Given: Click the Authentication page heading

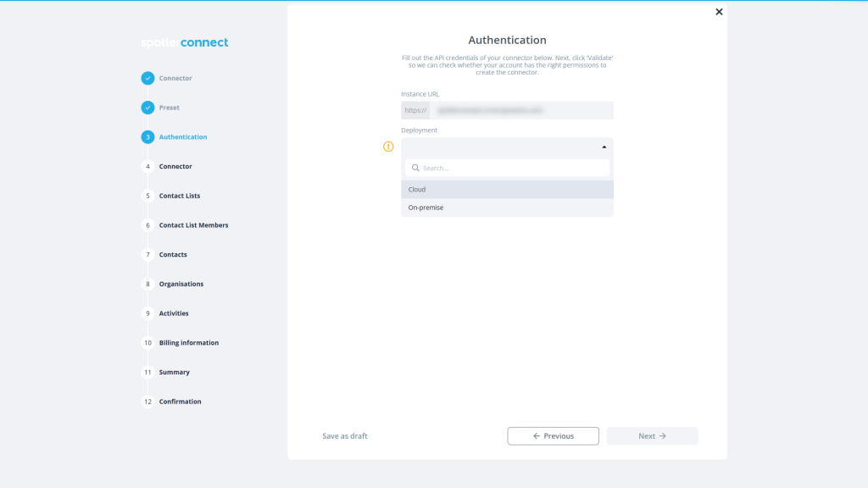Looking at the screenshot, I should (x=507, y=40).
